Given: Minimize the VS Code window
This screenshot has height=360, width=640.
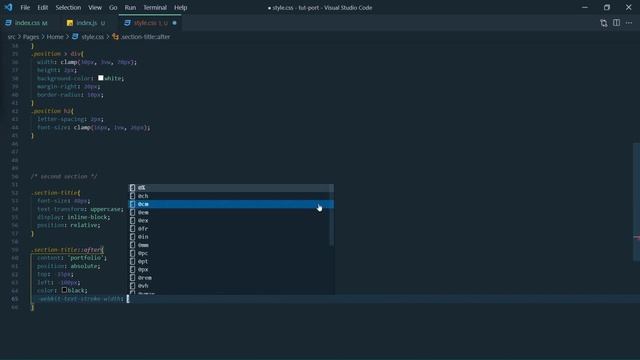Looking at the screenshot, I should click(585, 7).
